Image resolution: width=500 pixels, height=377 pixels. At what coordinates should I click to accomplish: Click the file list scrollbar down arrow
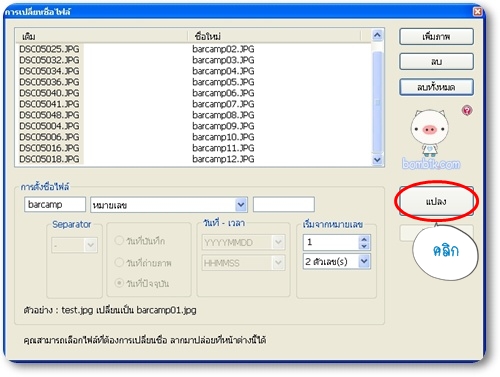point(377,160)
